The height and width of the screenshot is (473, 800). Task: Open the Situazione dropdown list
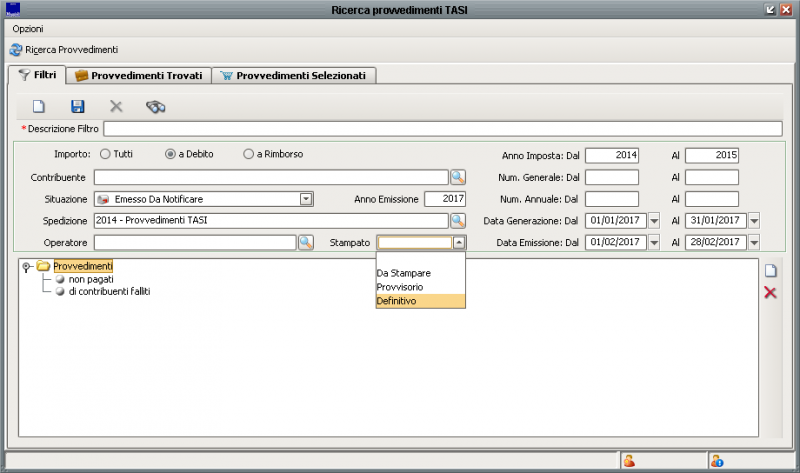pos(306,199)
